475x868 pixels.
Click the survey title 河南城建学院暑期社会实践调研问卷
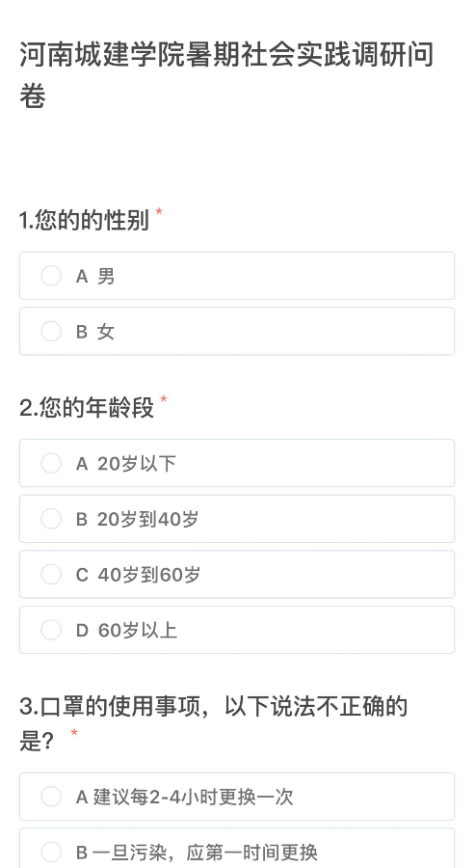click(226, 75)
